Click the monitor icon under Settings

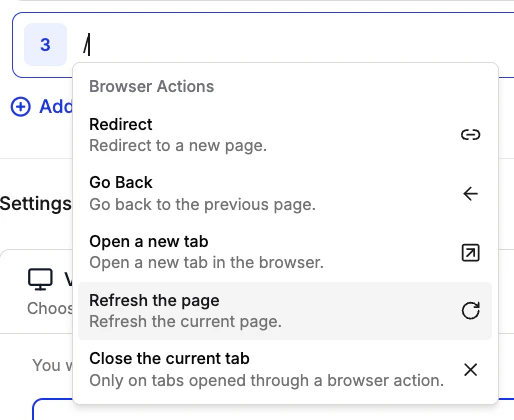40,279
